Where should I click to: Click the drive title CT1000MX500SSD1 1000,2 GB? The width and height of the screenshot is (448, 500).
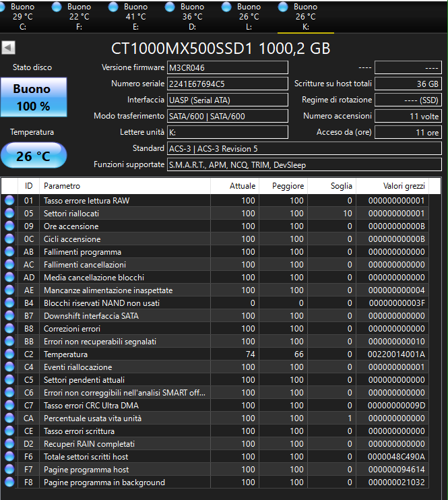coord(221,49)
